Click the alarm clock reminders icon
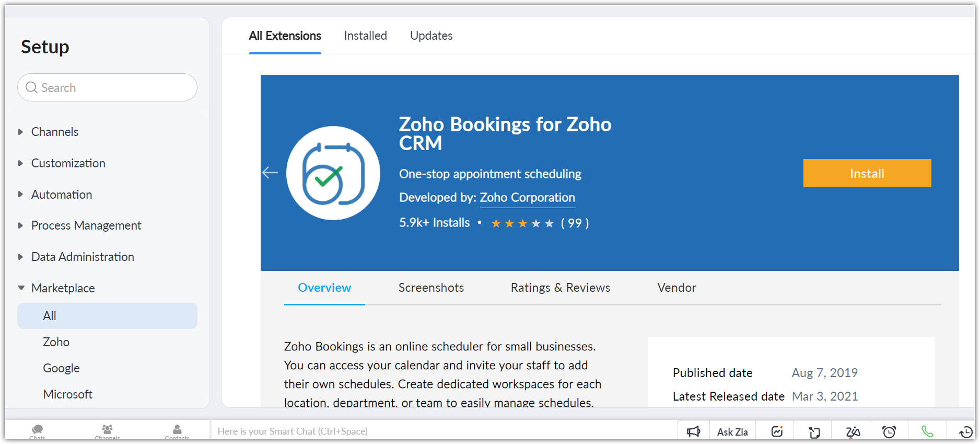Viewport: 980px width, 444px height. [x=889, y=431]
